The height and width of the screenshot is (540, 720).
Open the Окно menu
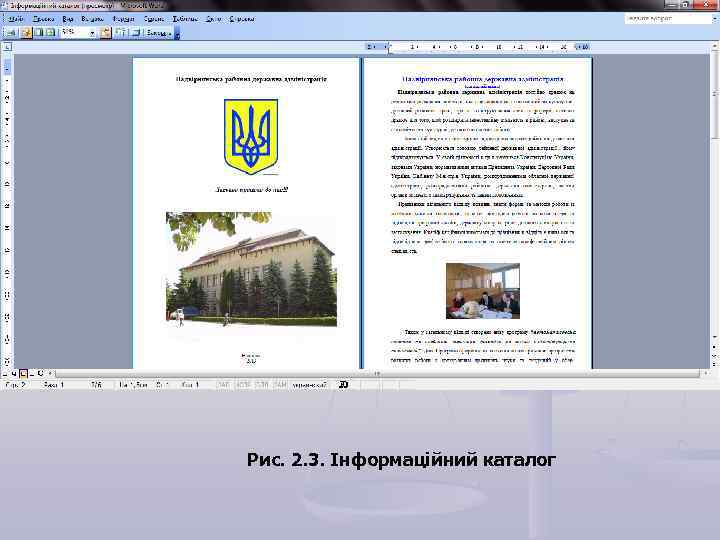[214, 19]
